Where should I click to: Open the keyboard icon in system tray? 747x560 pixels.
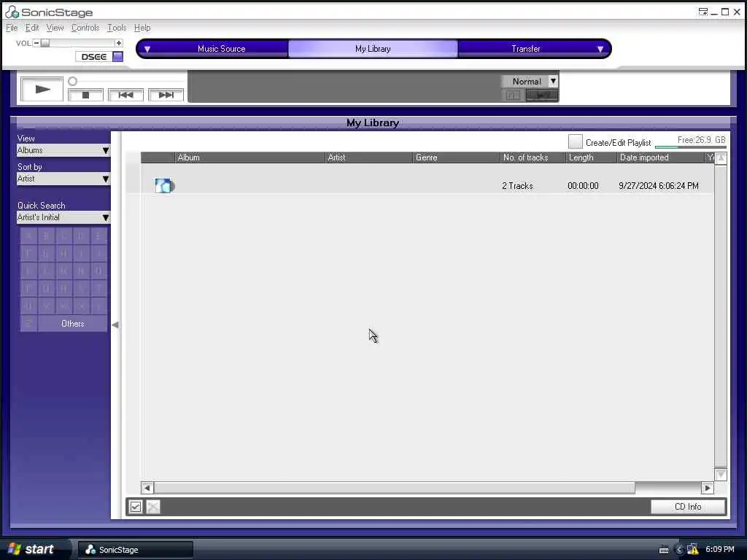tap(664, 550)
